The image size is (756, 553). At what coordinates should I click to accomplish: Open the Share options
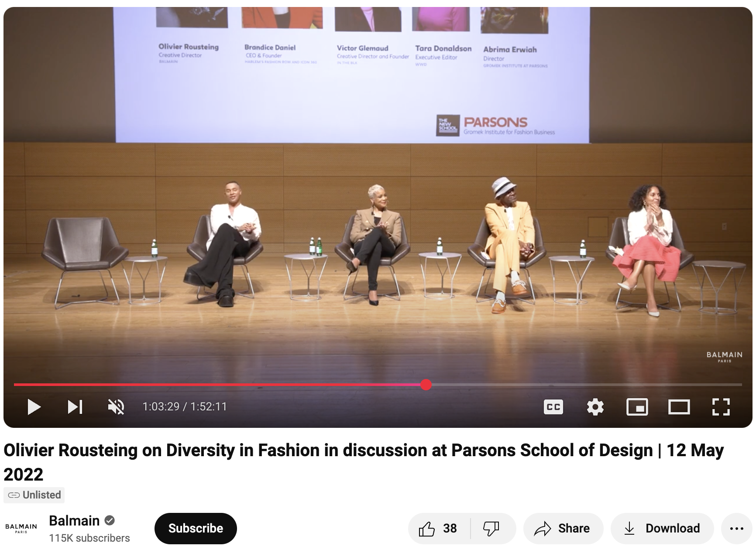[563, 528]
